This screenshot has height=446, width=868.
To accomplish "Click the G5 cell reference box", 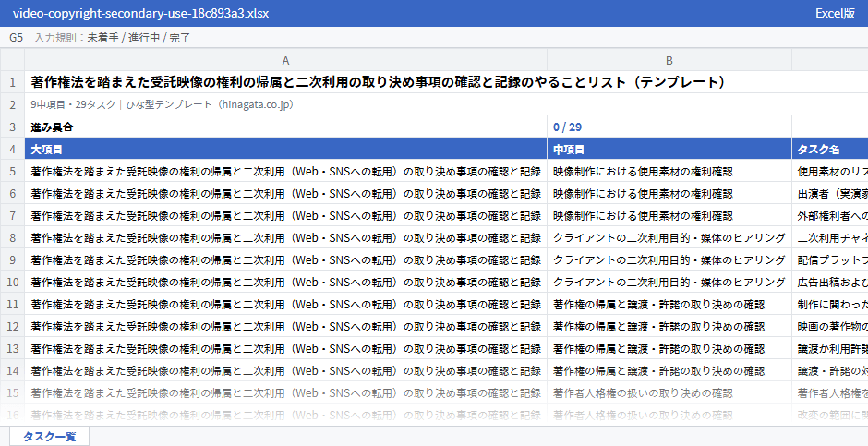I will click(16, 38).
